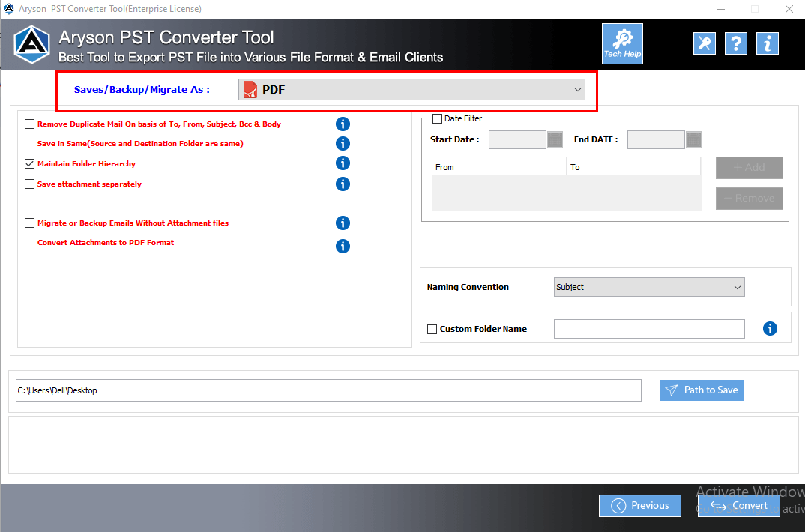This screenshot has width=805, height=532.
Task: Enable Migrate or Backup Emails Without Attachments
Action: click(x=29, y=223)
